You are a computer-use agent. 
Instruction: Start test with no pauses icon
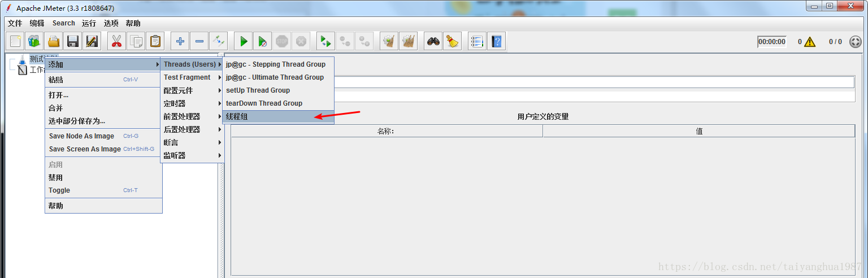click(x=262, y=41)
